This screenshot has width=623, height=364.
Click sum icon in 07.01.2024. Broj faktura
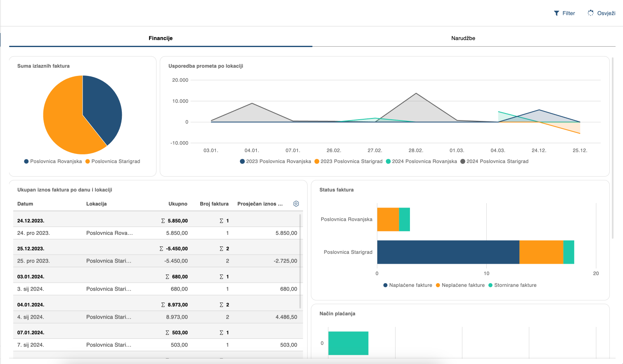point(221,333)
